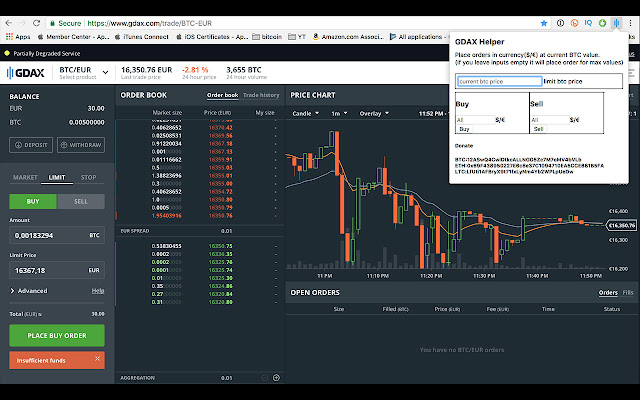The height and width of the screenshot is (400, 640).
Task: Switch to the MARKET order tab
Action: 25,177
